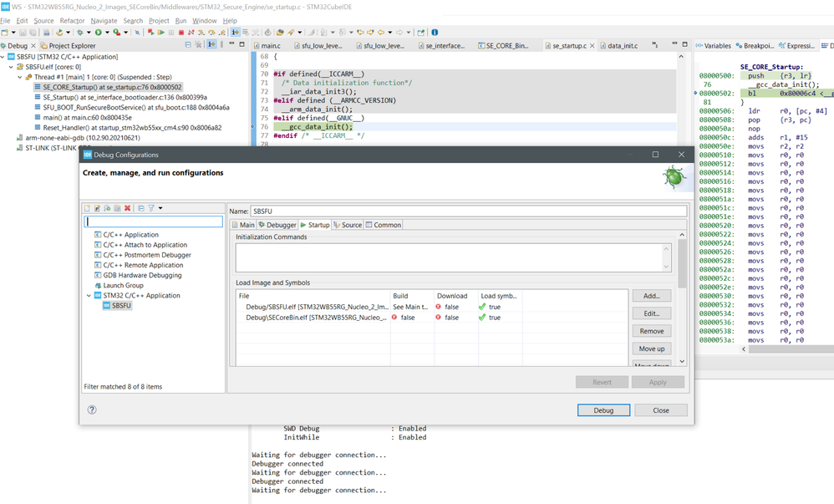Collapse STM32 C/C++ Application configuration node

click(x=89, y=295)
